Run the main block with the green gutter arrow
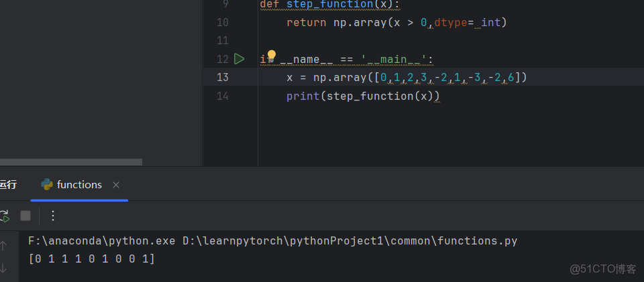This screenshot has width=644, height=282. (239, 59)
